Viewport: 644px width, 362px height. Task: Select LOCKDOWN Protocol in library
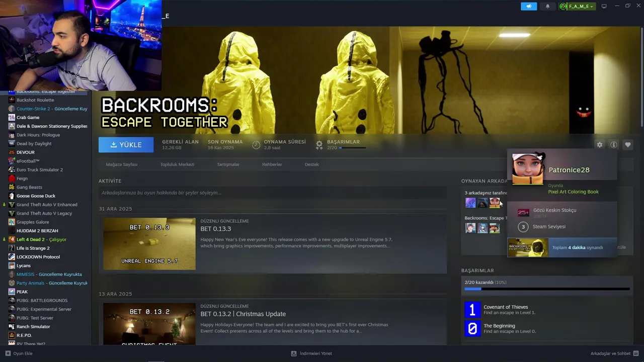click(38, 257)
